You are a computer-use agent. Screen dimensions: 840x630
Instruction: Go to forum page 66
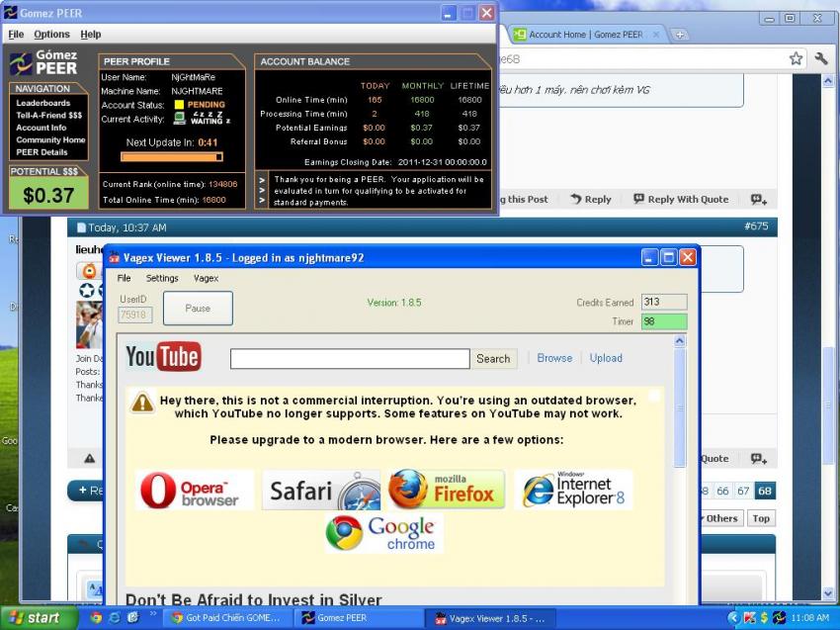click(x=722, y=491)
